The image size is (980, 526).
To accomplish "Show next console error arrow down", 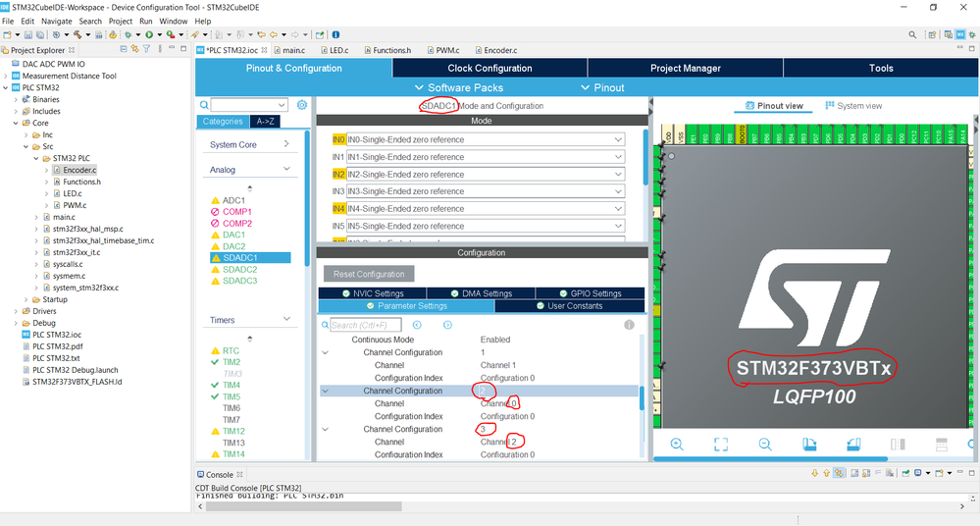I will pos(814,473).
